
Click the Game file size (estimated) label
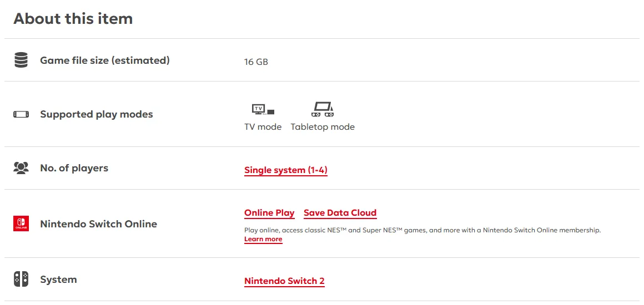point(105,60)
